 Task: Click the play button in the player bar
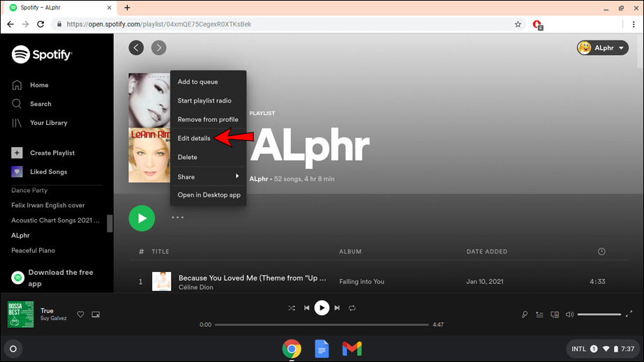(322, 308)
